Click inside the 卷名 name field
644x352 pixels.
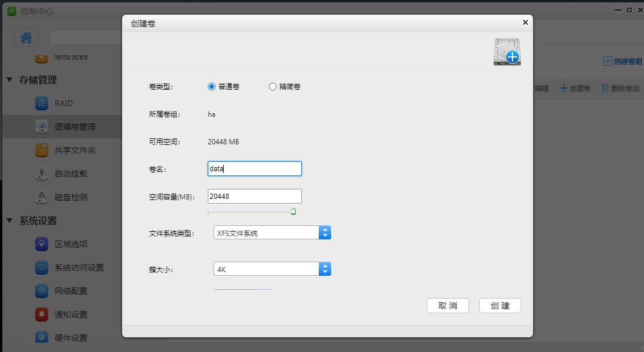[254, 168]
